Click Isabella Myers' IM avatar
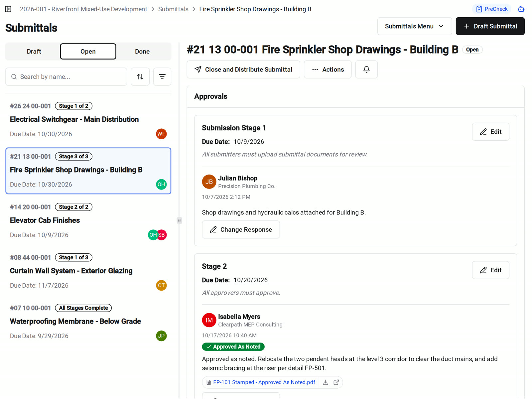This screenshot has width=532, height=399. pos(209,320)
